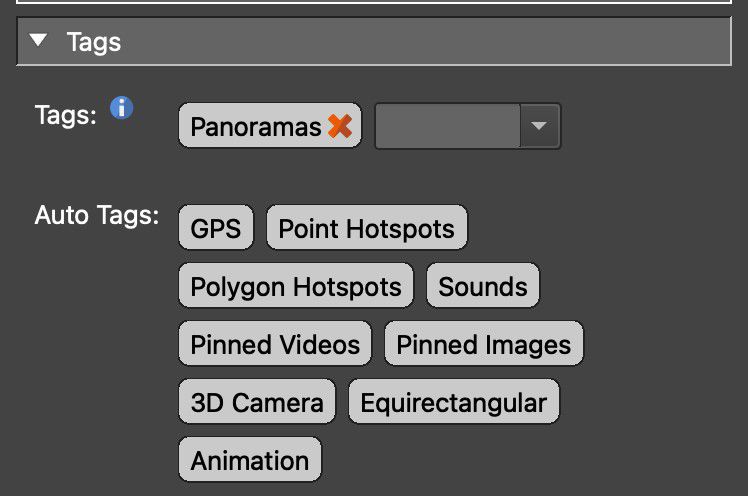
Task: Select the Pinned Images auto tag
Action: (484, 344)
